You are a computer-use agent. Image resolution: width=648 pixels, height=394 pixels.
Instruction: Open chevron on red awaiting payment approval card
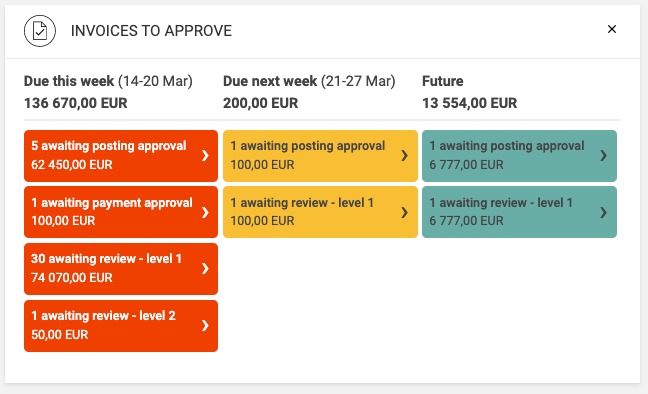point(205,212)
